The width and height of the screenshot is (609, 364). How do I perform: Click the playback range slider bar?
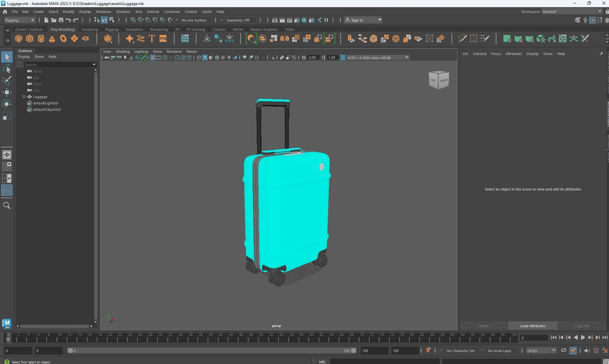[211, 351]
